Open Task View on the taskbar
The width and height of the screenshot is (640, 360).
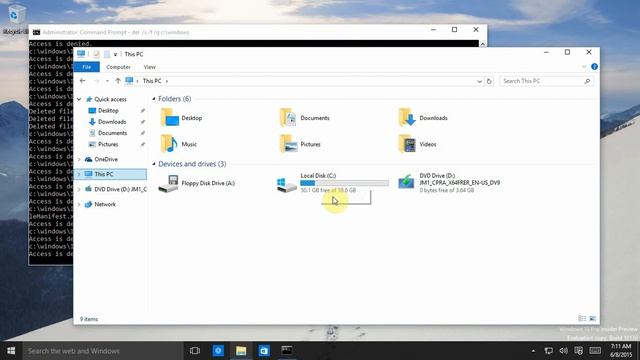195,351
